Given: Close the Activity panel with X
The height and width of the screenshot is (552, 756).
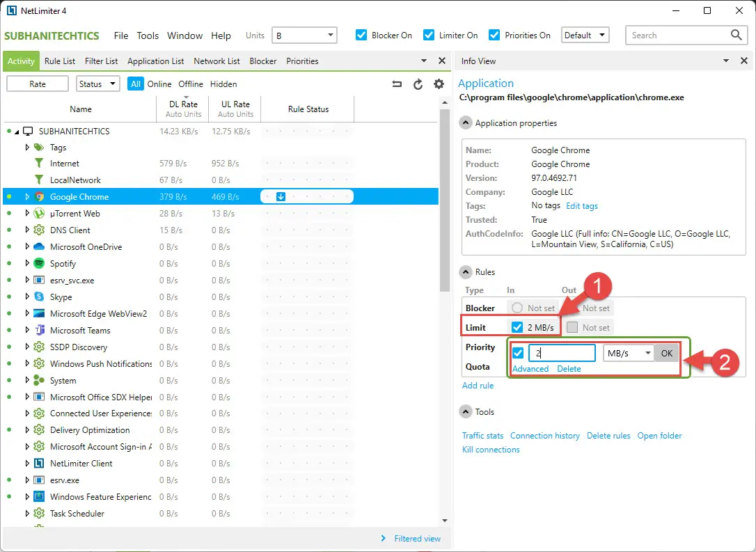Looking at the screenshot, I should [x=441, y=61].
